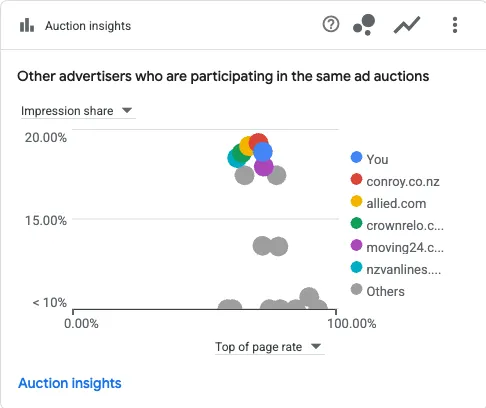486x408 pixels.
Task: Open the Auction insights link at bottom
Action: pos(70,383)
